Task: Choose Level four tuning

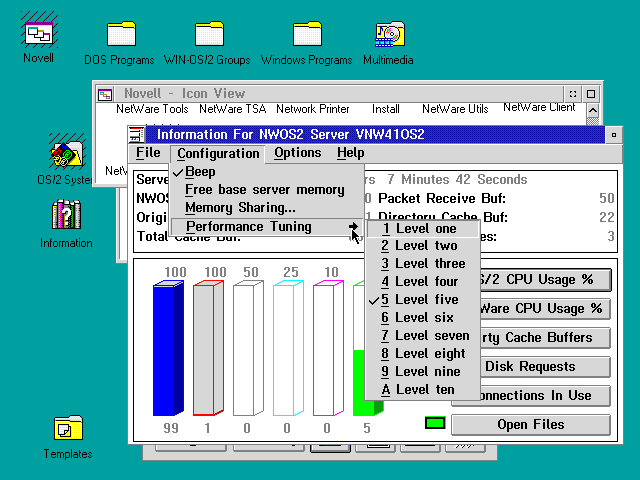Action: coord(422,282)
